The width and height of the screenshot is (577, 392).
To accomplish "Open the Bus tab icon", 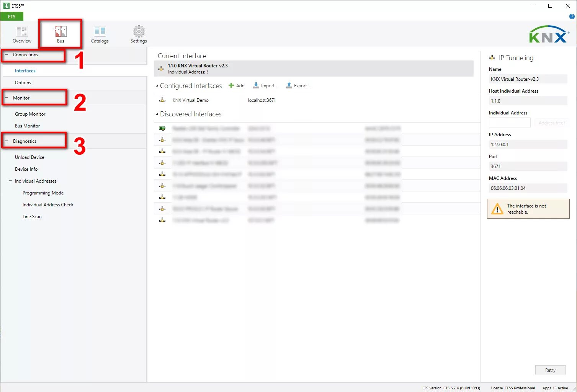I will point(60,31).
